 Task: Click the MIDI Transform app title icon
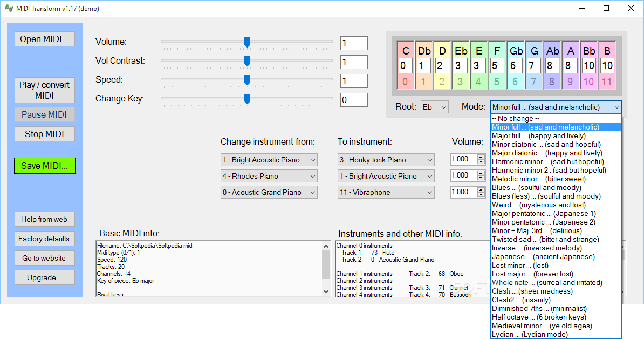[x=9, y=8]
